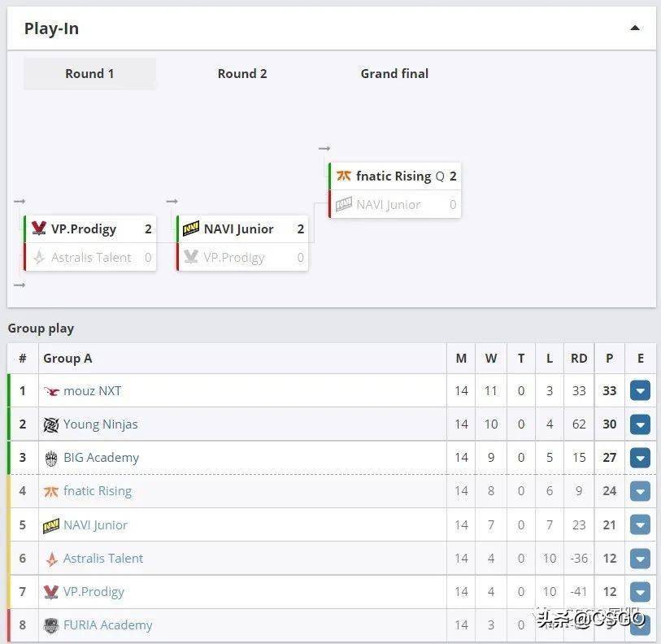Click NAVI Junior logo in standings row
The height and width of the screenshot is (644, 661).
tap(51, 525)
